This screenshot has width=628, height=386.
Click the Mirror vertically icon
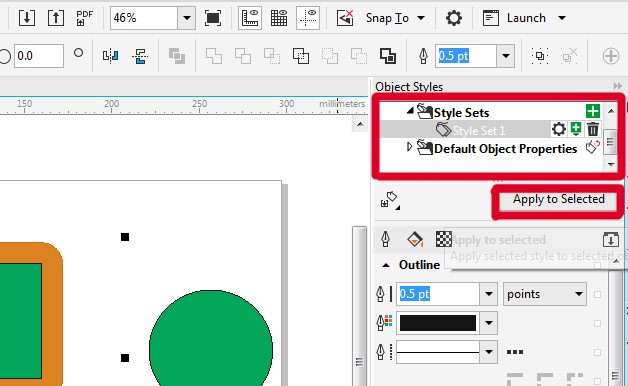pos(140,56)
